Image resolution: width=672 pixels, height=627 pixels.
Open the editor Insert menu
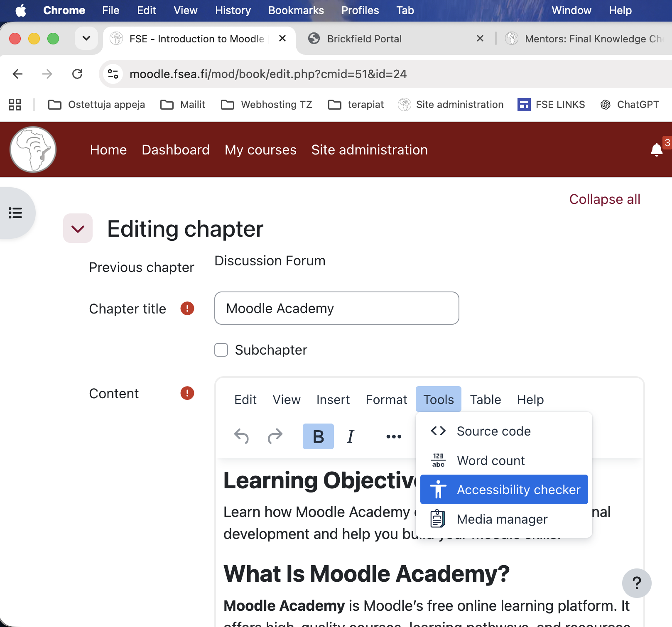(x=333, y=399)
